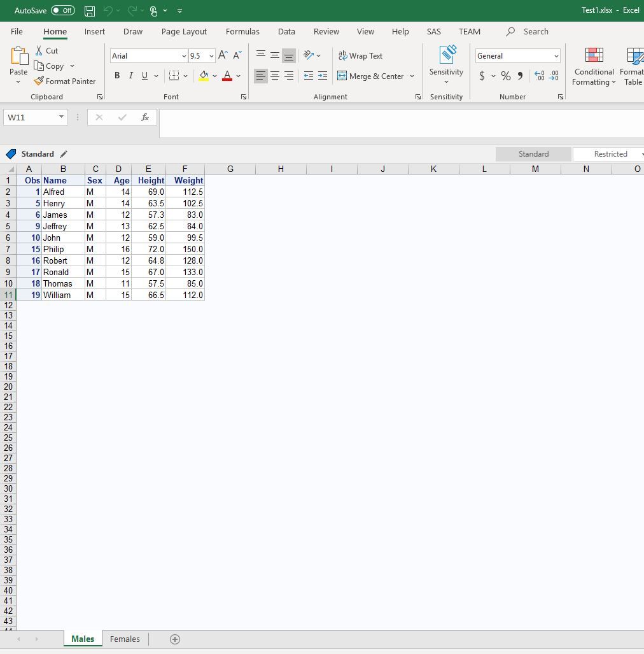This screenshot has height=654, width=644.
Task: Click the Comma Style icon
Action: (x=520, y=76)
